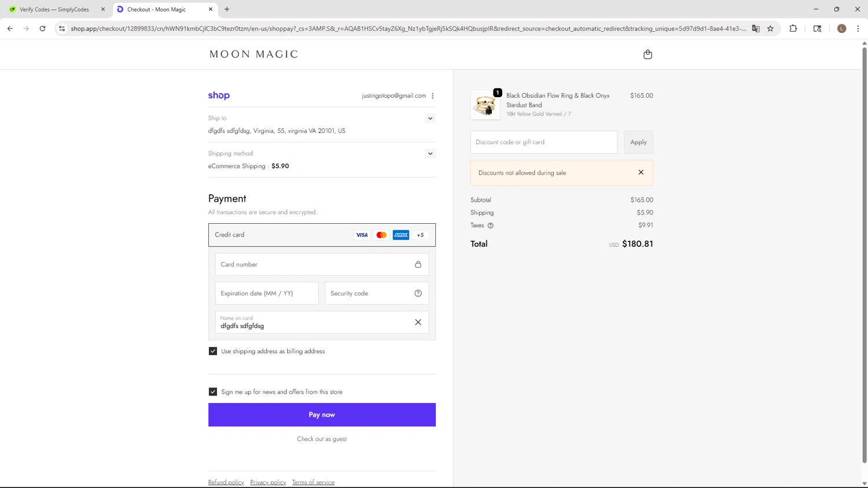This screenshot has height=488, width=868.
Task: Click the Mastercard icon
Action: tap(381, 235)
